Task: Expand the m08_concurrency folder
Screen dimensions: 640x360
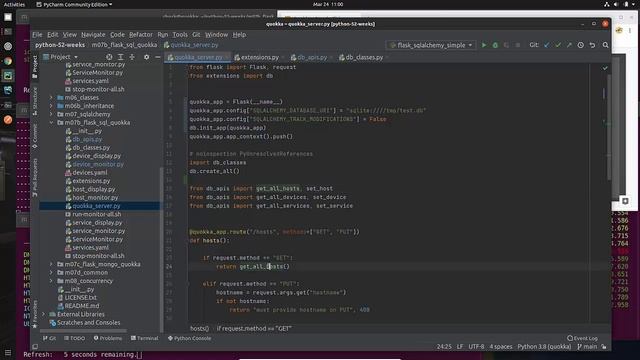Action: point(52,281)
